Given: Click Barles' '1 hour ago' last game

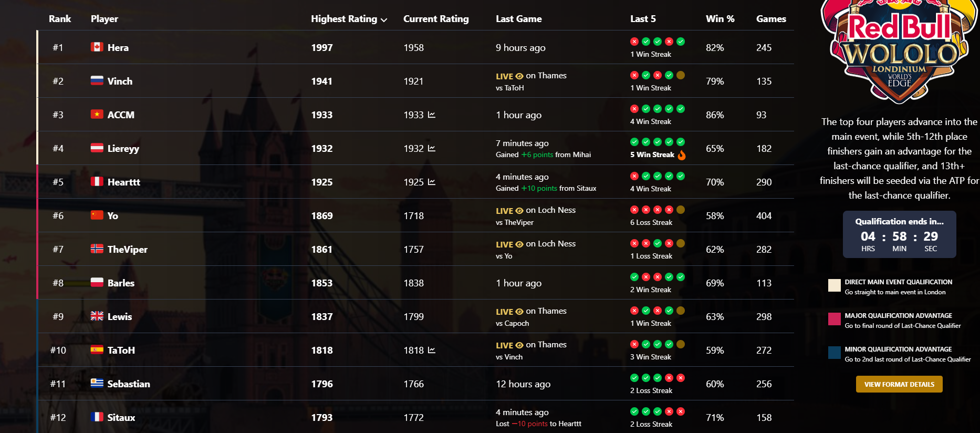Looking at the screenshot, I should [518, 283].
